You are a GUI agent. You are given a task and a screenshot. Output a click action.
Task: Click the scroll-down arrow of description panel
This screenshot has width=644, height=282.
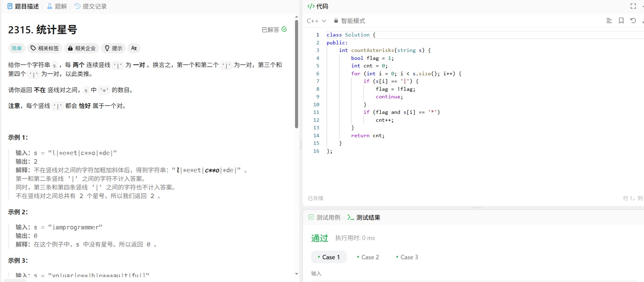[296, 274]
